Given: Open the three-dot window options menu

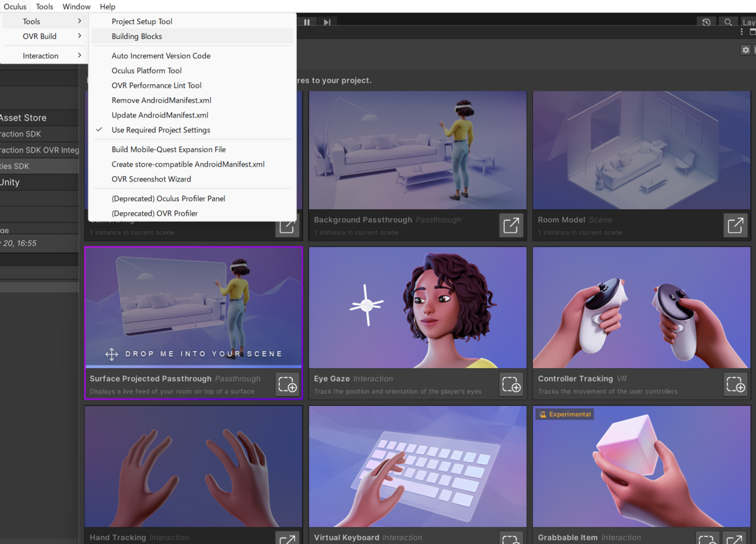Looking at the screenshot, I should [x=742, y=32].
